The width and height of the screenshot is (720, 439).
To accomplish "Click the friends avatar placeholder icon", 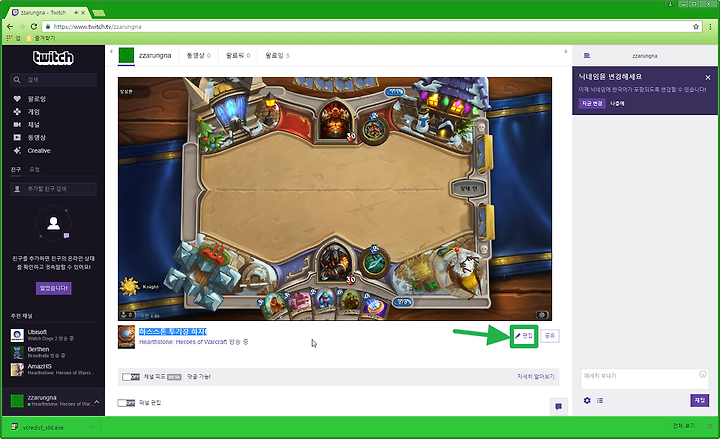I will [x=54, y=223].
